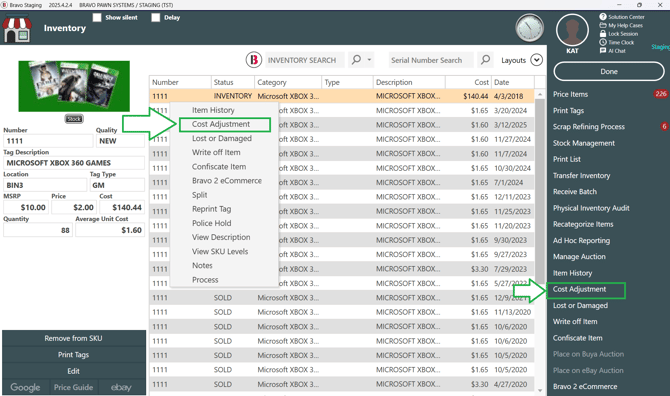Image resolution: width=670 pixels, height=396 pixels.
Task: Open View SKU Levels context entry
Action: coord(220,251)
